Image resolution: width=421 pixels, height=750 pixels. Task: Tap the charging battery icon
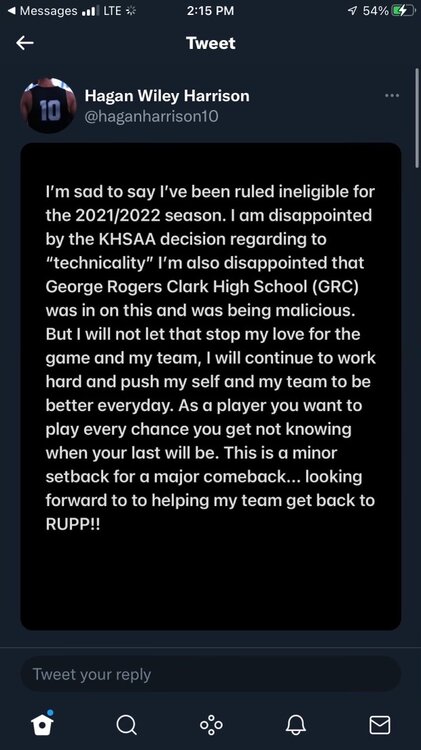tap(403, 11)
